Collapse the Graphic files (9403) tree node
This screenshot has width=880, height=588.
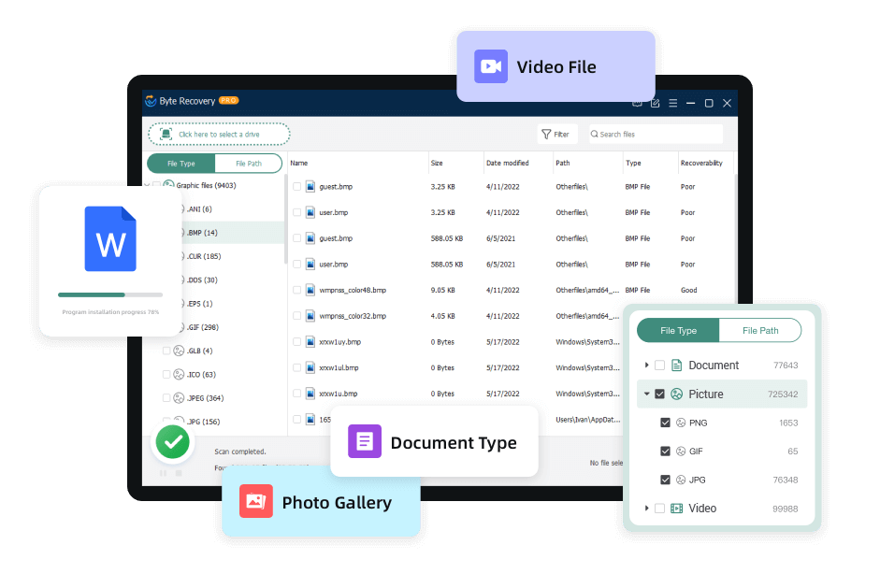coord(147,185)
